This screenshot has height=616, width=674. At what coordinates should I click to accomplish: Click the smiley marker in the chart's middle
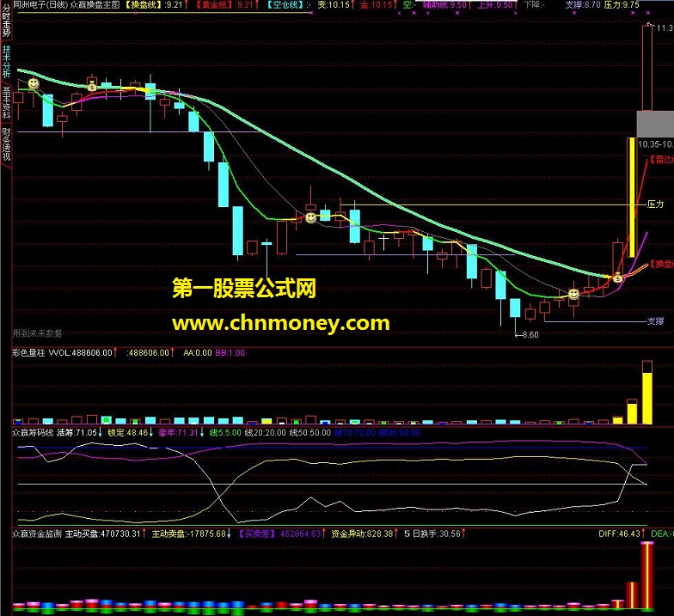[x=310, y=218]
